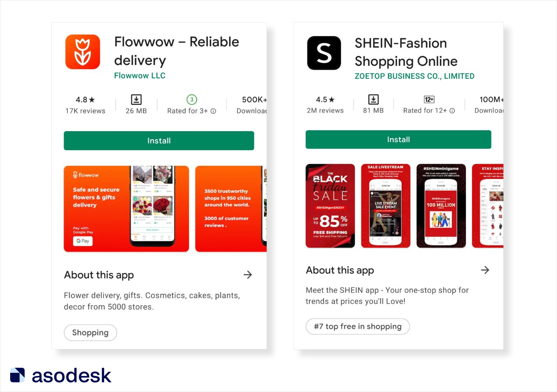Select the #7 top free in shopping chip
The height and width of the screenshot is (392, 557).
tap(358, 326)
